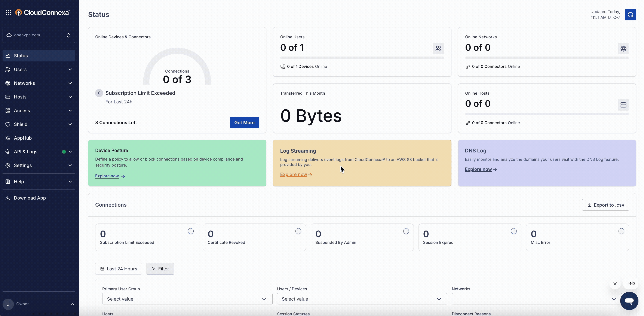Open the apps grid icon
The width and height of the screenshot is (644, 316).
[8, 12]
